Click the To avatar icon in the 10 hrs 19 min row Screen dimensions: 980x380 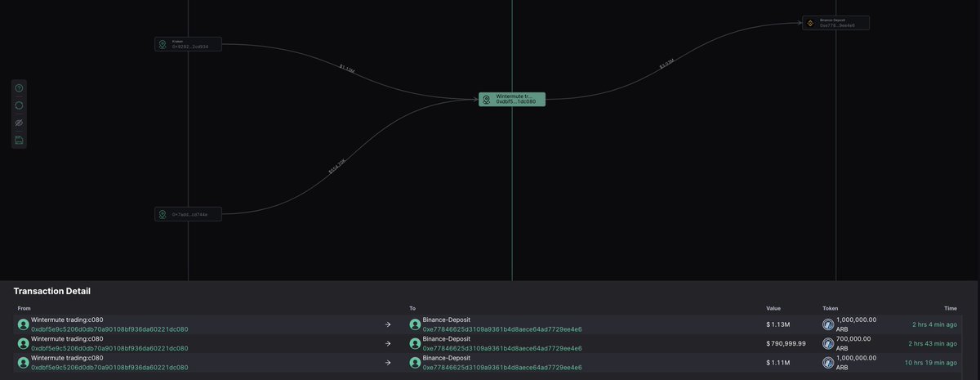point(415,363)
